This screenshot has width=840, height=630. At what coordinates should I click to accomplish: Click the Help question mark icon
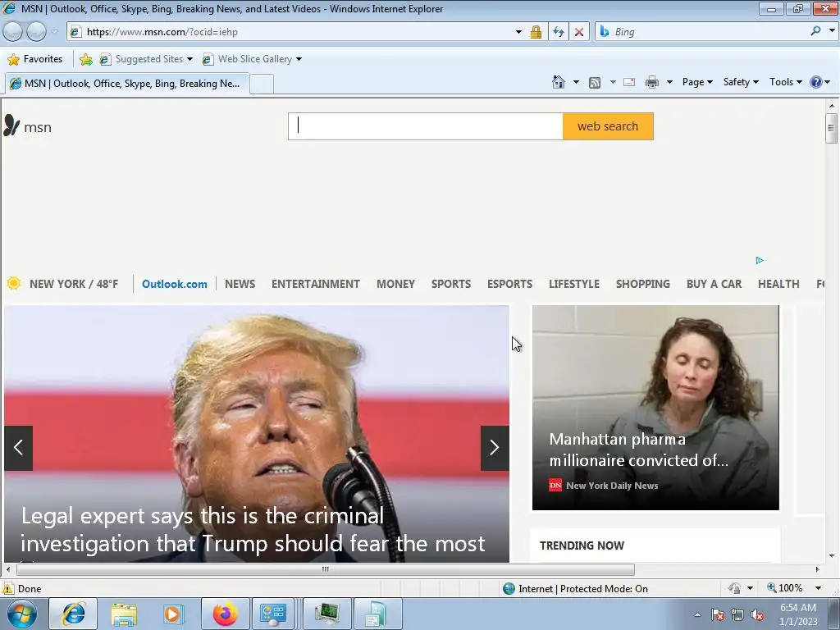tap(816, 82)
